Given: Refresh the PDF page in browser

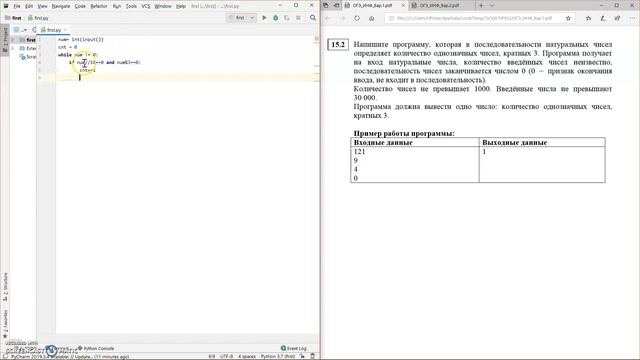Looking at the screenshot, I should 357,18.
